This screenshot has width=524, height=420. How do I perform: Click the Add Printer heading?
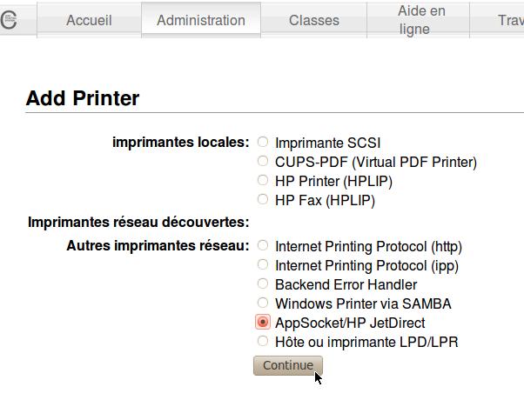(83, 98)
